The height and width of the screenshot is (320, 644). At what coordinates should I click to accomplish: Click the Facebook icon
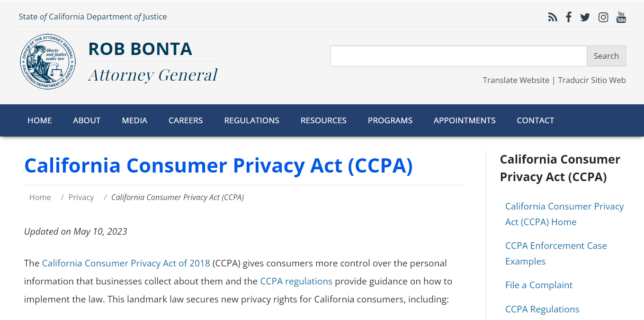click(x=568, y=17)
